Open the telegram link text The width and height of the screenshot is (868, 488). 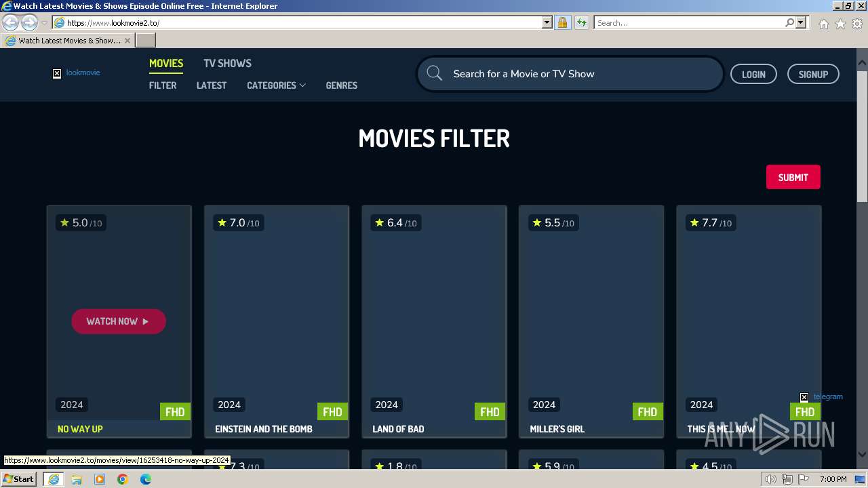[x=828, y=396]
